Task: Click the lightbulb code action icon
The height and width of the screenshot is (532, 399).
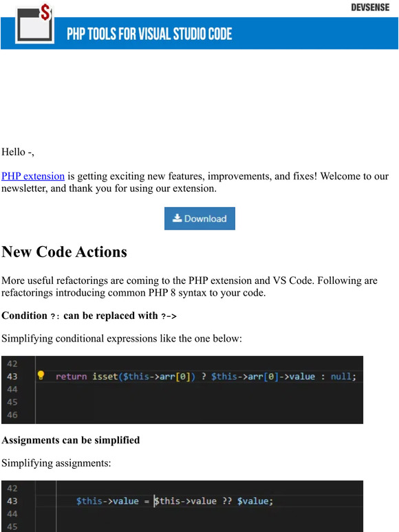Action: (41, 375)
